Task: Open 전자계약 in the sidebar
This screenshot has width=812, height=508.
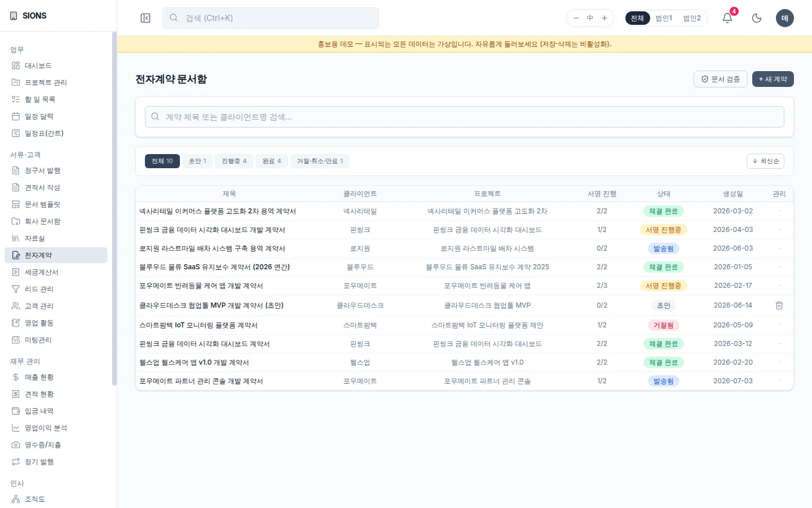Action: tap(56, 255)
